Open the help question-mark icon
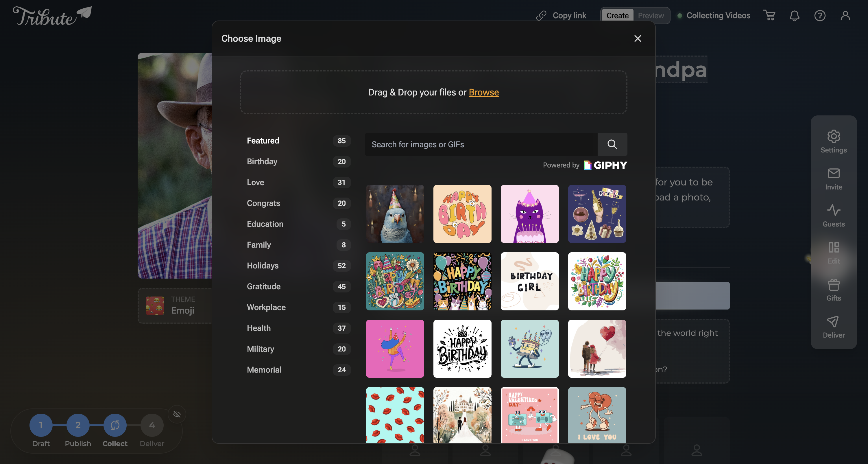The height and width of the screenshot is (464, 868). coord(819,16)
